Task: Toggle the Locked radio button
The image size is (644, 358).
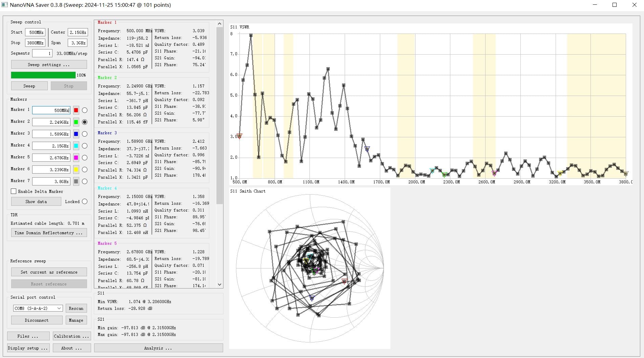Action: pos(85,201)
